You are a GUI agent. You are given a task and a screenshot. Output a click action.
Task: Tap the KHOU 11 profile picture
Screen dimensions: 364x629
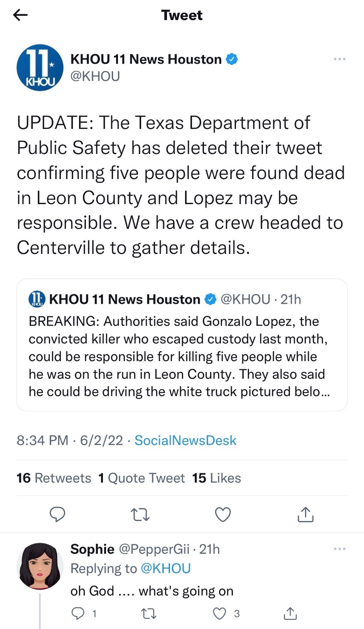point(40,68)
